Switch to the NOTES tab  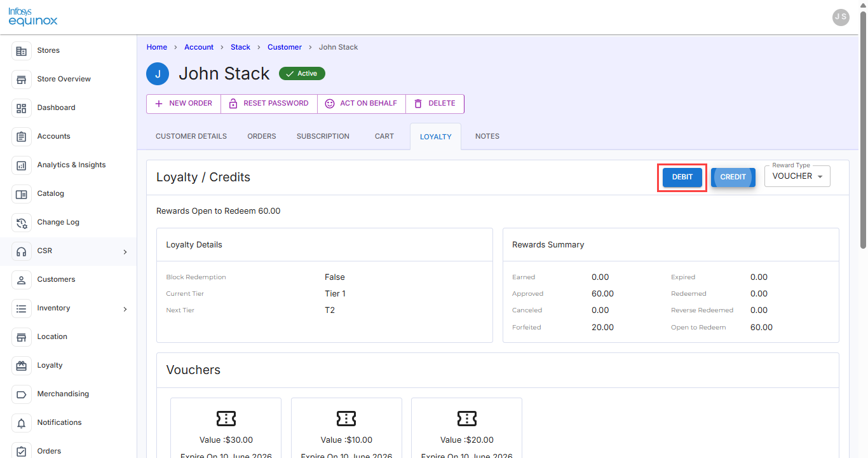pos(487,136)
